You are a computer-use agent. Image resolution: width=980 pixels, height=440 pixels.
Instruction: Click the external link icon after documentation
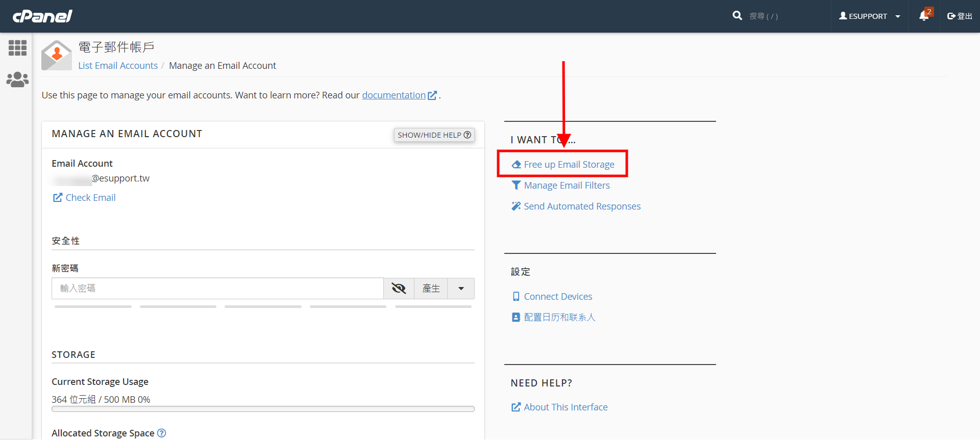click(432, 95)
